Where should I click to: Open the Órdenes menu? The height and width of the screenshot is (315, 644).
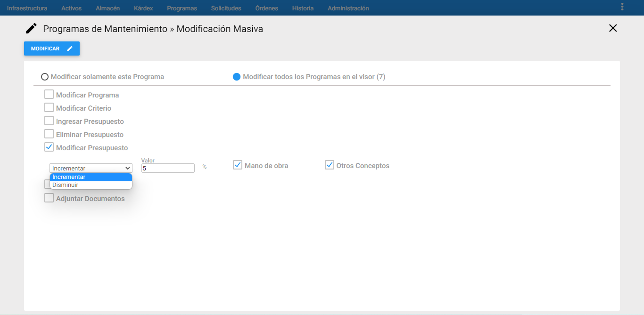pyautogui.click(x=266, y=8)
